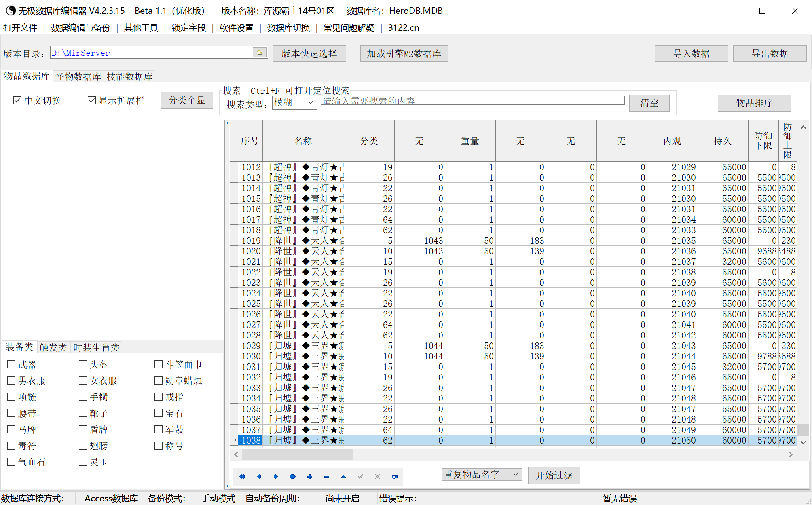Image resolution: width=812 pixels, height=505 pixels.
Task: Click the 开始过滤 button
Action: pyautogui.click(x=554, y=475)
